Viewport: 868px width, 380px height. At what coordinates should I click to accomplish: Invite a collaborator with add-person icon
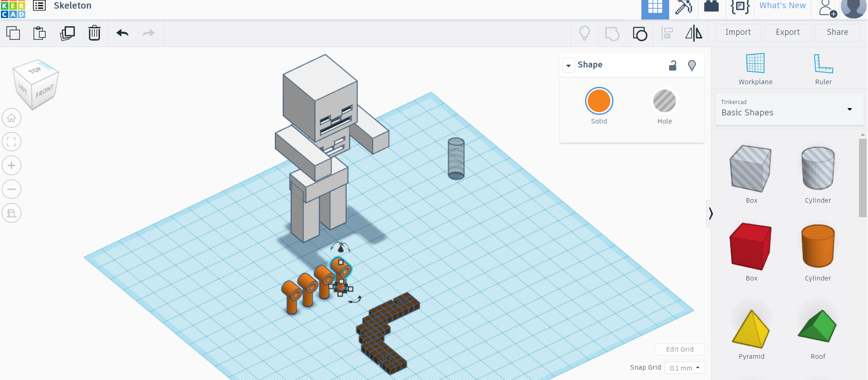pyautogui.click(x=828, y=9)
